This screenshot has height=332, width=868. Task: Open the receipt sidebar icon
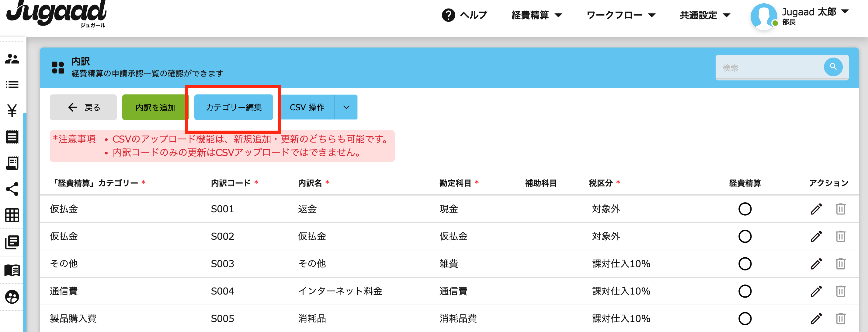click(x=12, y=137)
